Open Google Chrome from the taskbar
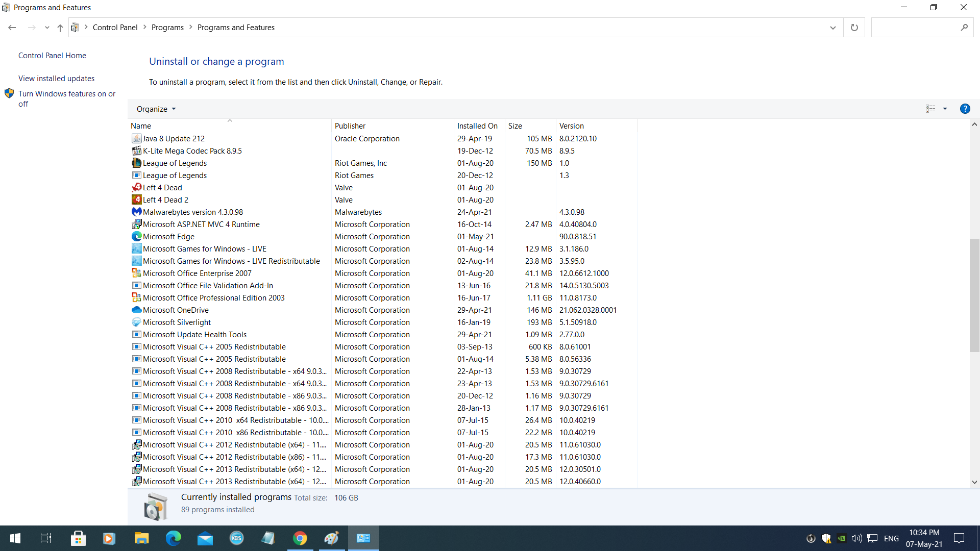The image size is (980, 551). 300,538
